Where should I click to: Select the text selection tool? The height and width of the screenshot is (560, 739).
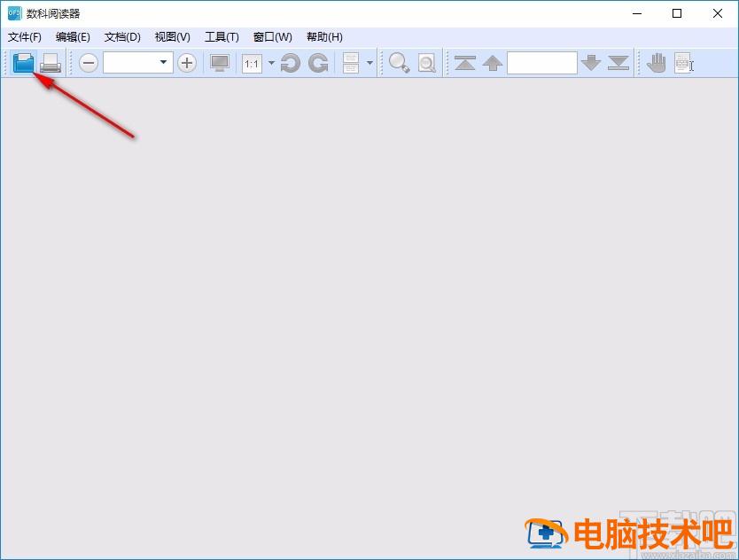tap(684, 63)
